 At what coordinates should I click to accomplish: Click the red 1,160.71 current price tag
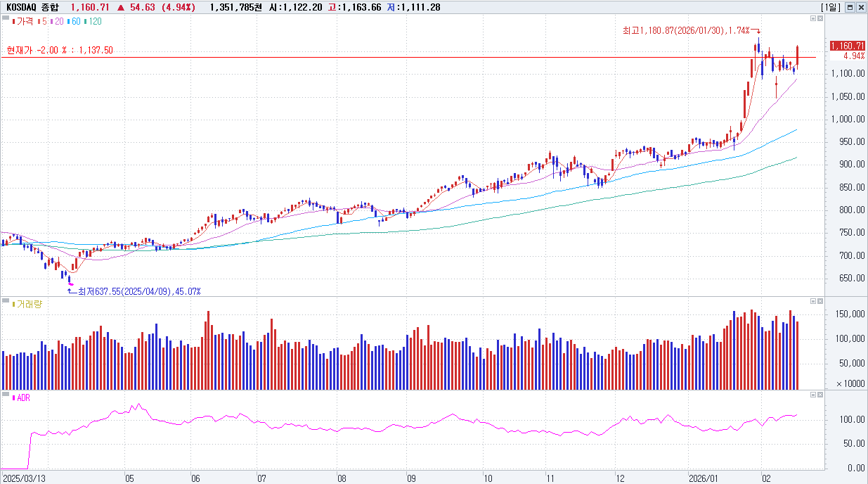848,46
